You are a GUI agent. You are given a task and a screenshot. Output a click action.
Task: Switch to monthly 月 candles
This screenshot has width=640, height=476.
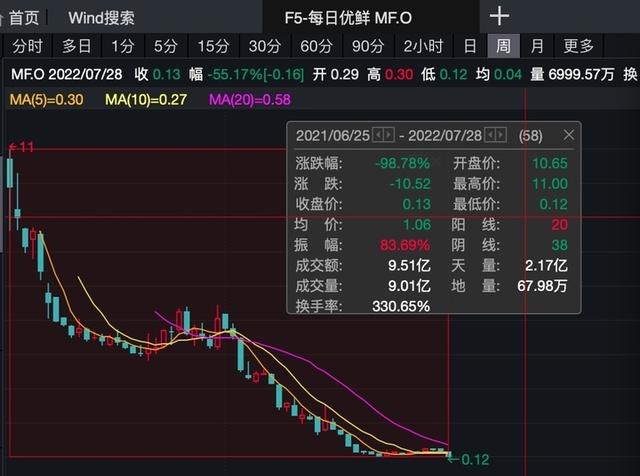[x=537, y=46]
